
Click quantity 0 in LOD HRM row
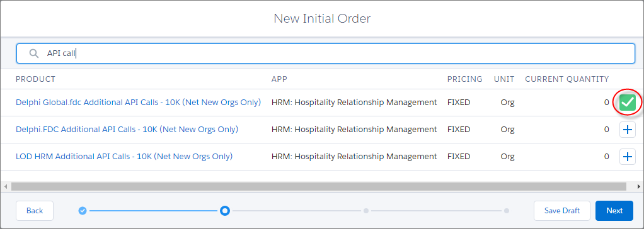[x=607, y=157]
